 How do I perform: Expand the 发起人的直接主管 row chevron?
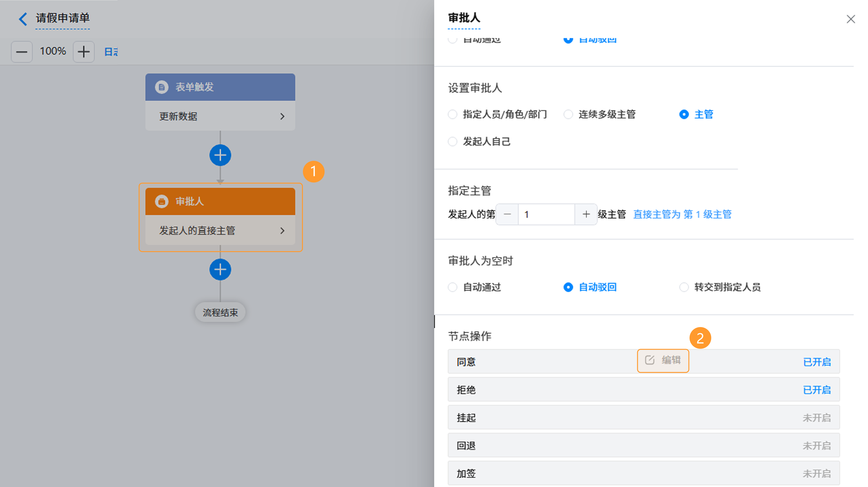[x=282, y=231]
